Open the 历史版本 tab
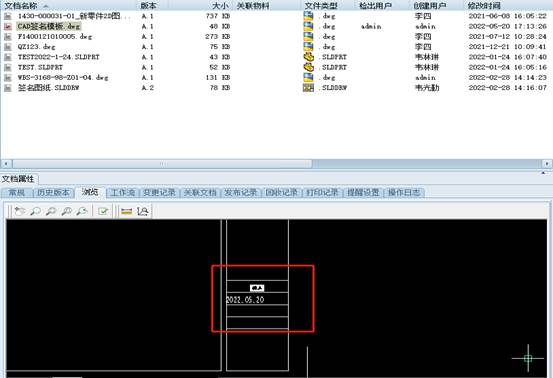Viewport: 553px width, 378px height. (53, 193)
